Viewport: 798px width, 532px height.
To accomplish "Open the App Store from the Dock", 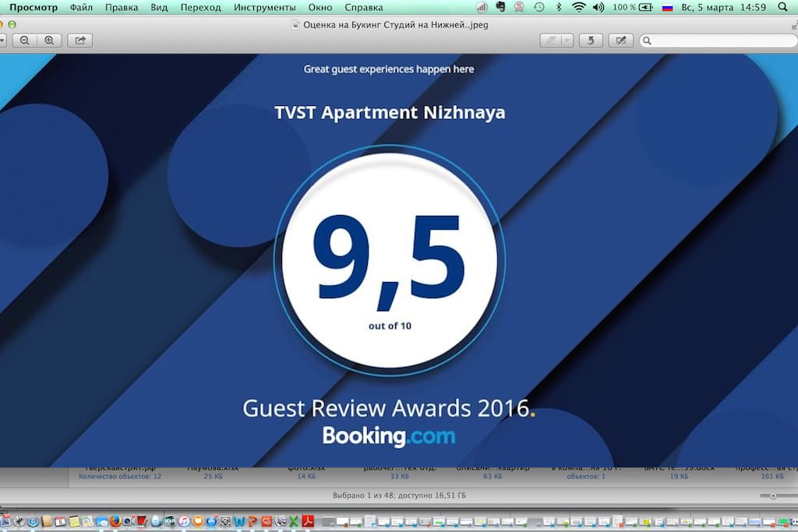I will [212, 521].
